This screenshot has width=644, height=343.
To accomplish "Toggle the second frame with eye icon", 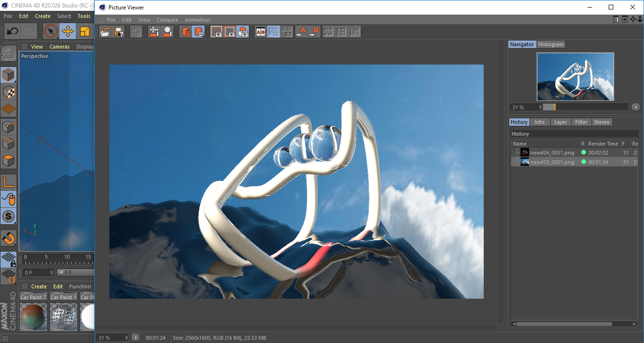I will click(230, 32).
